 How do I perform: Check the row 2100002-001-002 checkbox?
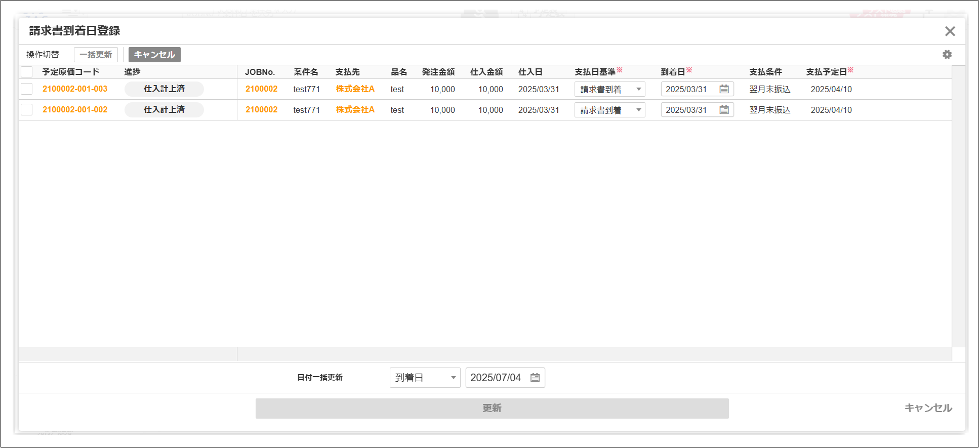click(x=27, y=110)
